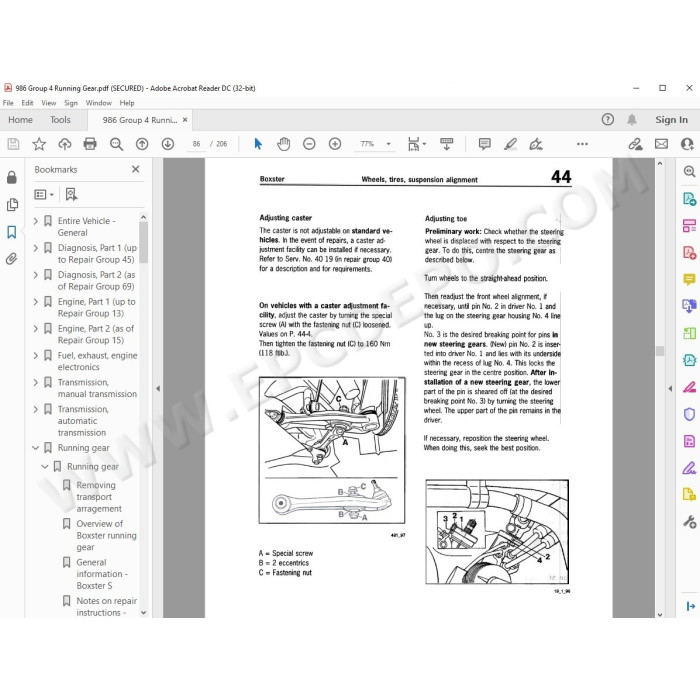Add file to starred favorites

39,144
